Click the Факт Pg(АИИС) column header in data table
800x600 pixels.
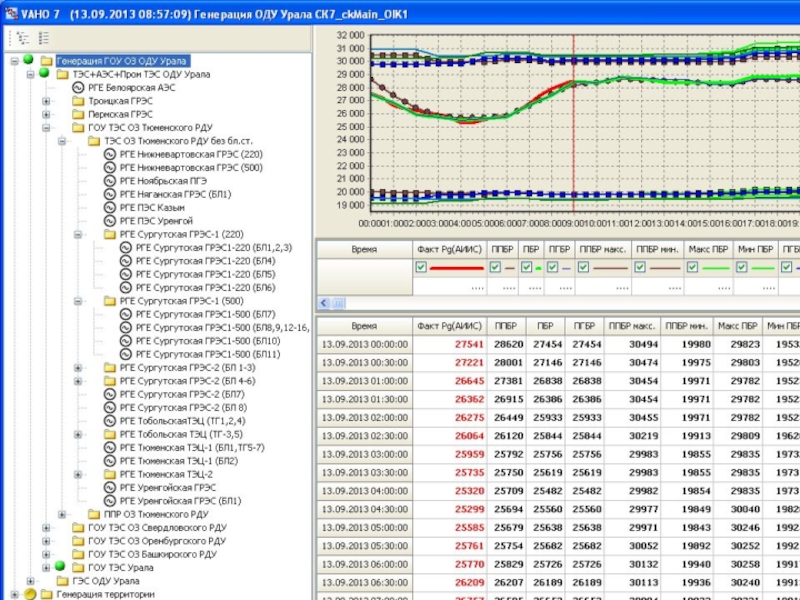coord(448,326)
